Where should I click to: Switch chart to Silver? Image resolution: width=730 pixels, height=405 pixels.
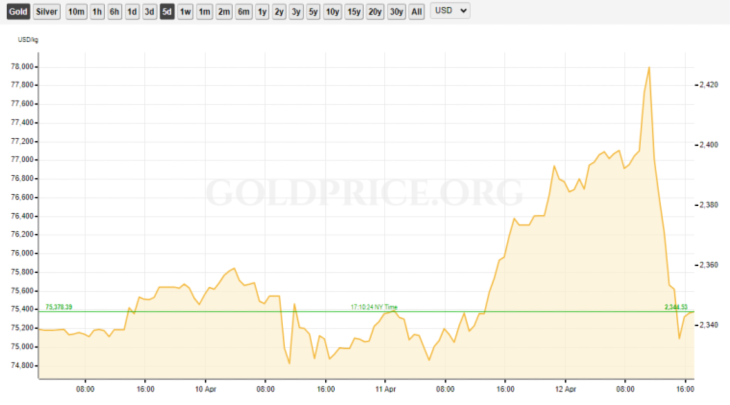coord(47,12)
